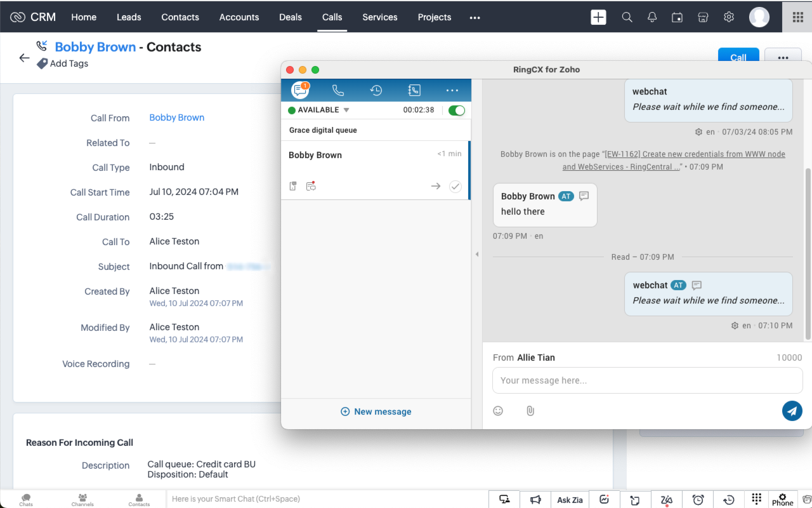Click the New message button

click(376, 411)
